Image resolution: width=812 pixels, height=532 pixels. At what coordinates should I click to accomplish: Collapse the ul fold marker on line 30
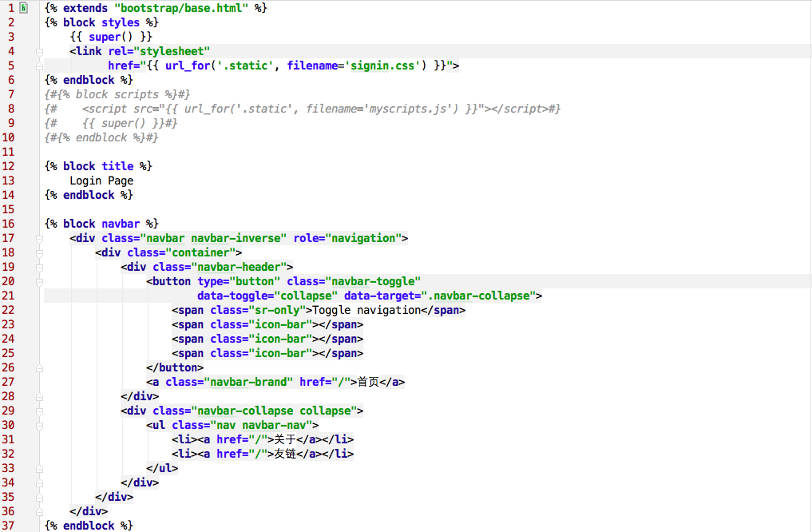point(39,426)
